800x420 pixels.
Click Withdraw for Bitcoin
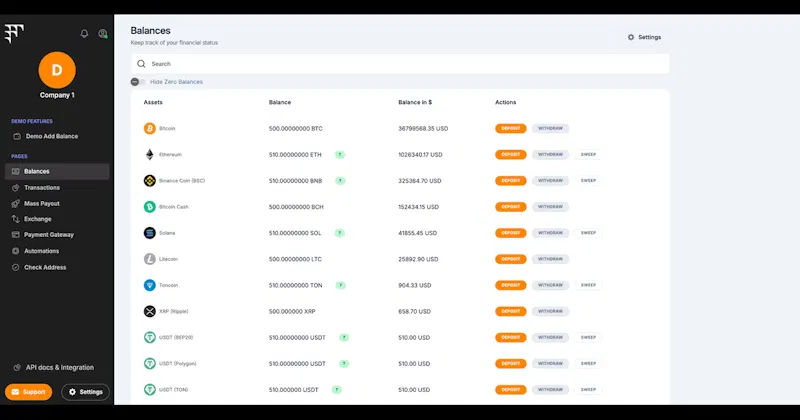click(x=551, y=129)
